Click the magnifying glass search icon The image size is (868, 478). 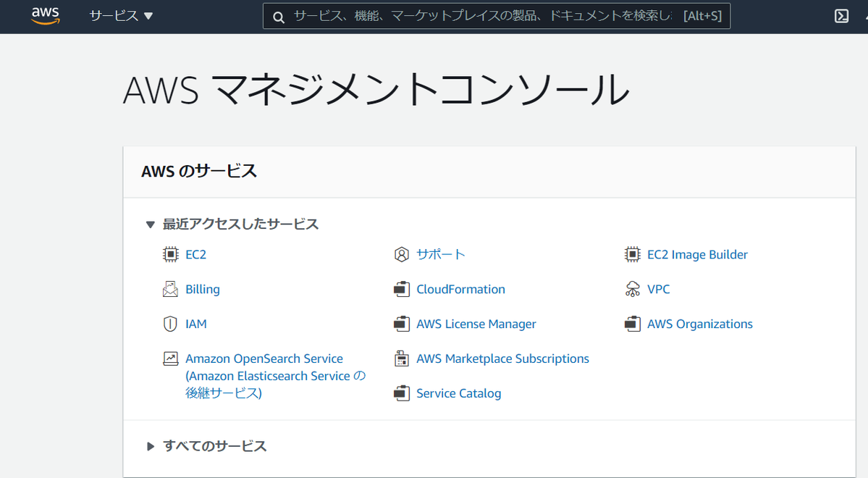(278, 17)
